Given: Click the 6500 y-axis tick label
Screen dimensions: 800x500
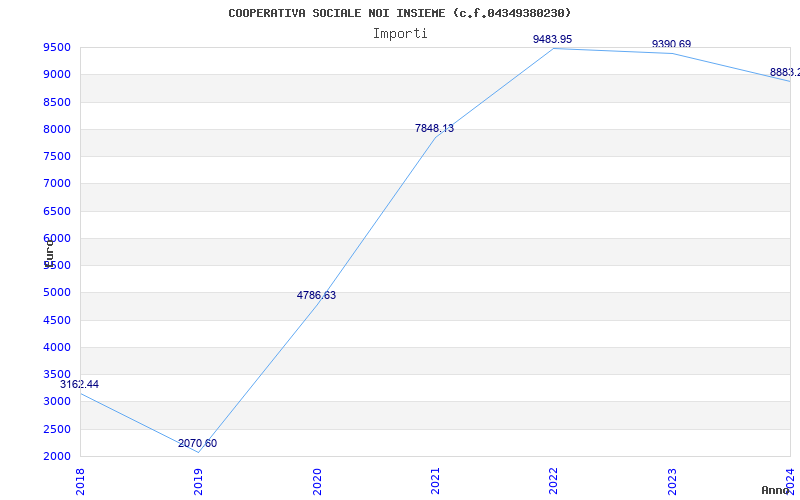Looking at the screenshot, I should click(57, 211).
